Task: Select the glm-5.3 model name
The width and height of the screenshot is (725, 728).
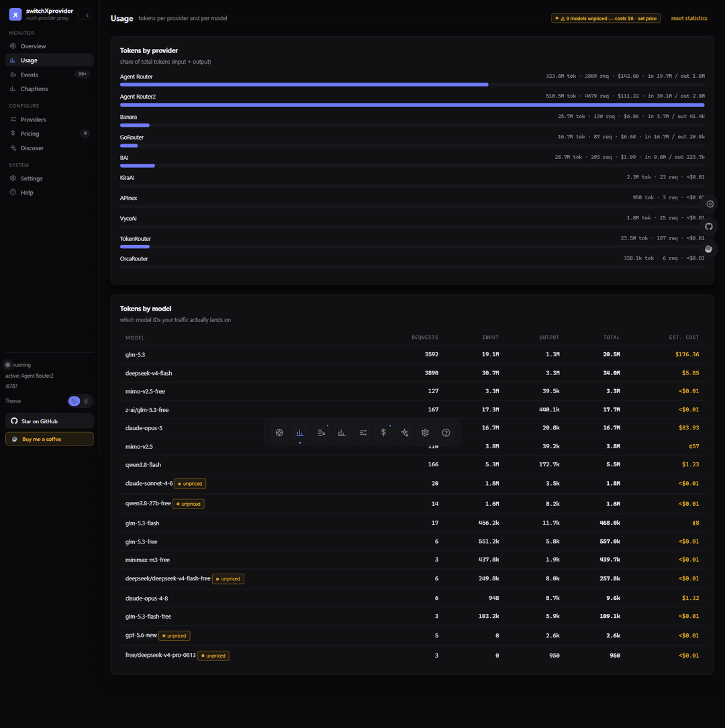Action: pos(135,355)
